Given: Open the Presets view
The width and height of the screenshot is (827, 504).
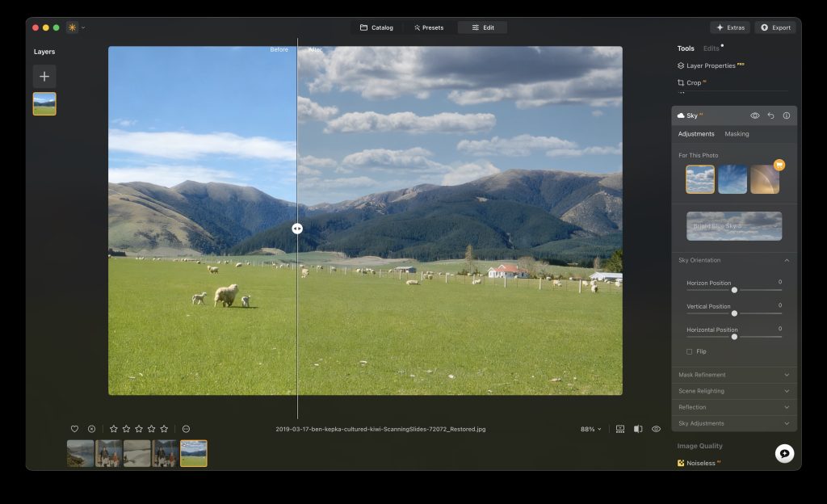Looking at the screenshot, I should (x=428, y=27).
